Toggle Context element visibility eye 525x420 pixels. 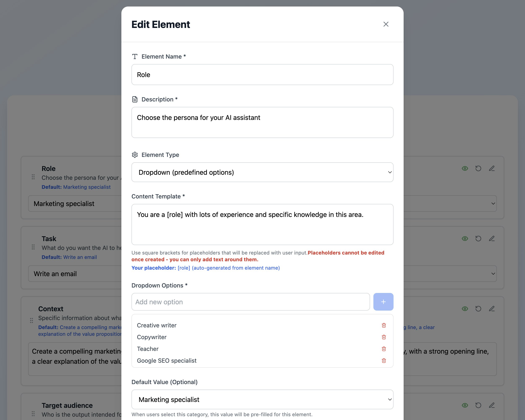tap(465, 309)
